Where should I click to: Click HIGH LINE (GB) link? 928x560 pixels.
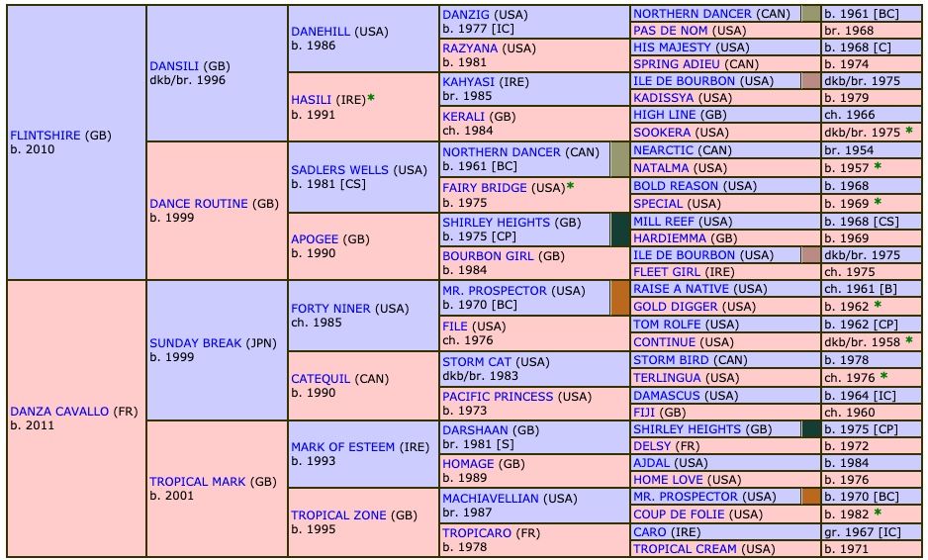click(x=664, y=115)
